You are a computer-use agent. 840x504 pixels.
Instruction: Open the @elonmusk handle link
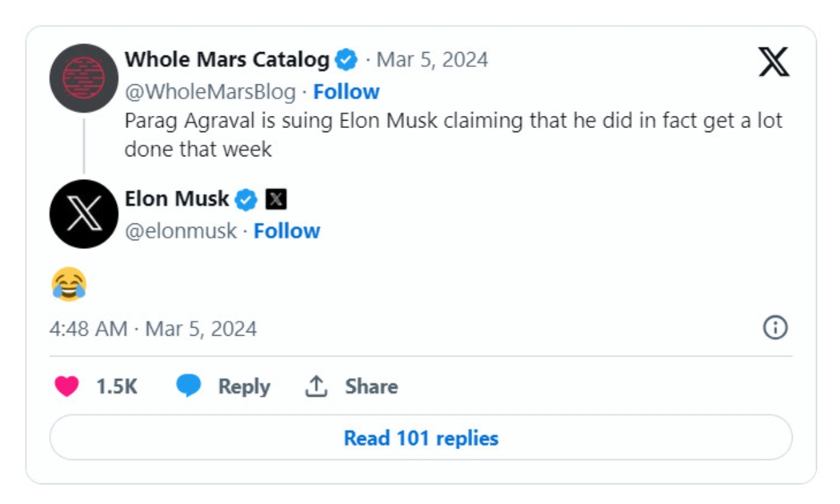click(x=181, y=231)
